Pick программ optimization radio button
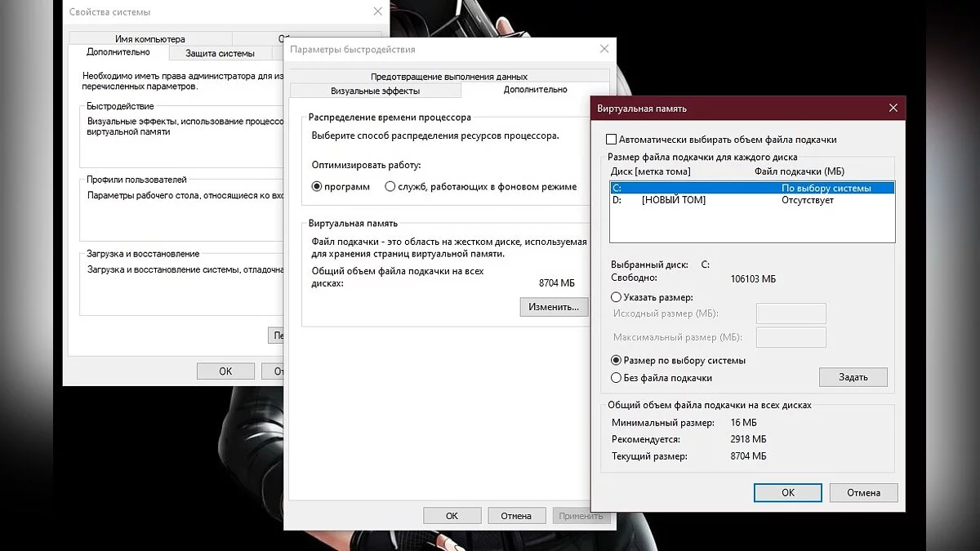 pos(318,186)
